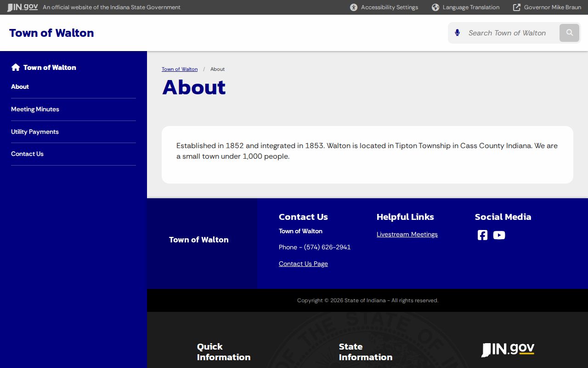Image resolution: width=588 pixels, height=368 pixels.
Task: Click the Contact Us footer heading
Action: 303,217
